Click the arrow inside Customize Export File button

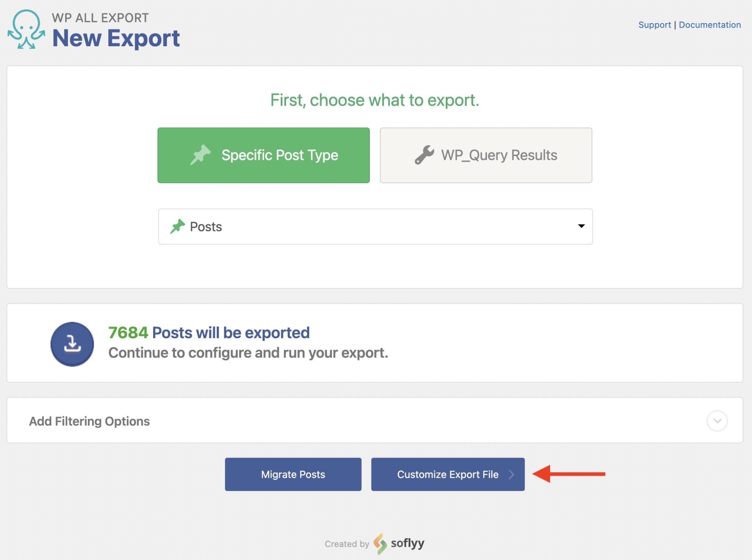[513, 474]
